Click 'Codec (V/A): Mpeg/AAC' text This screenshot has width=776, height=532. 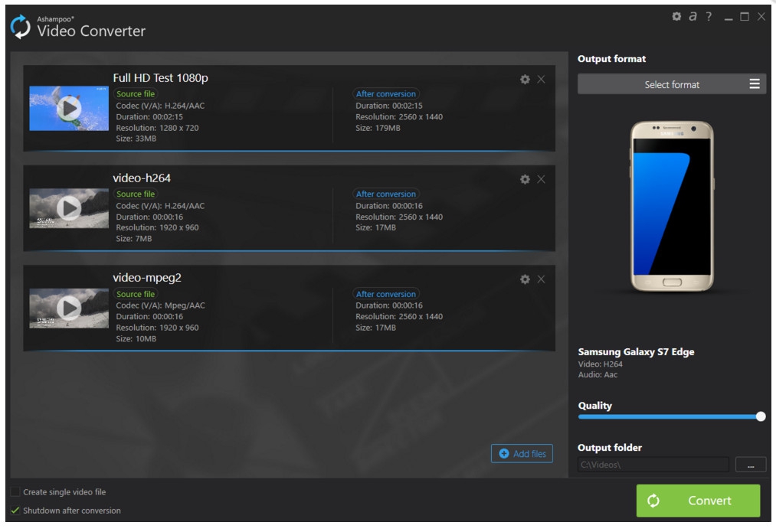click(x=160, y=305)
